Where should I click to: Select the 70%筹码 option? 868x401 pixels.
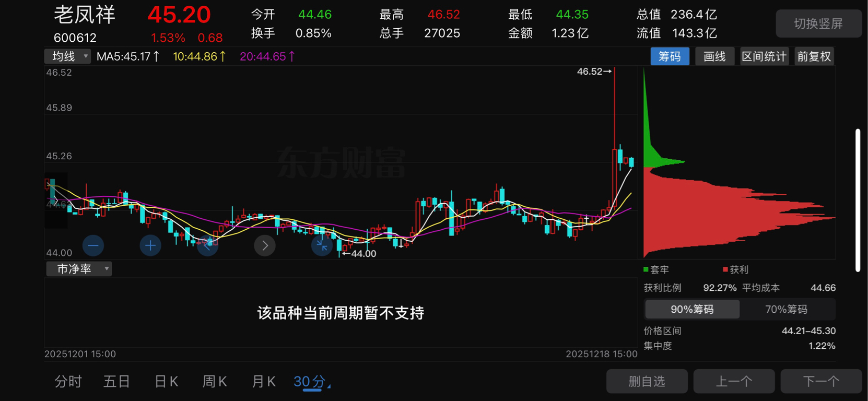click(x=787, y=309)
